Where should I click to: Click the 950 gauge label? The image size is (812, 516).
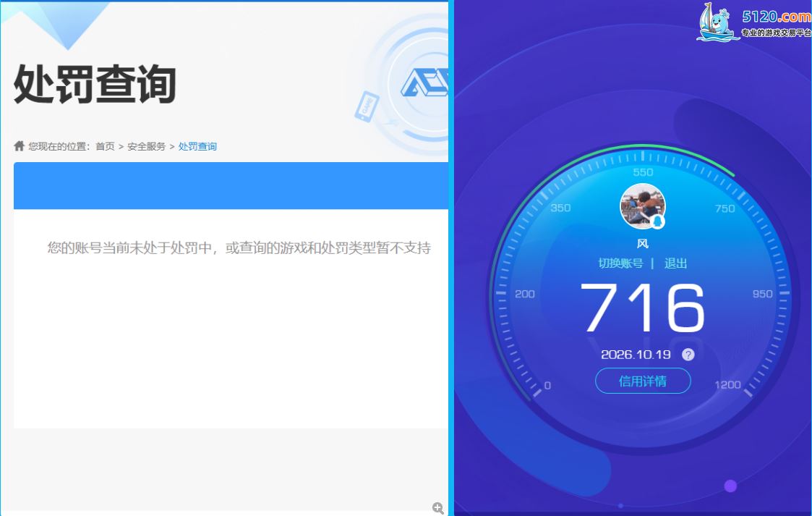tap(762, 294)
